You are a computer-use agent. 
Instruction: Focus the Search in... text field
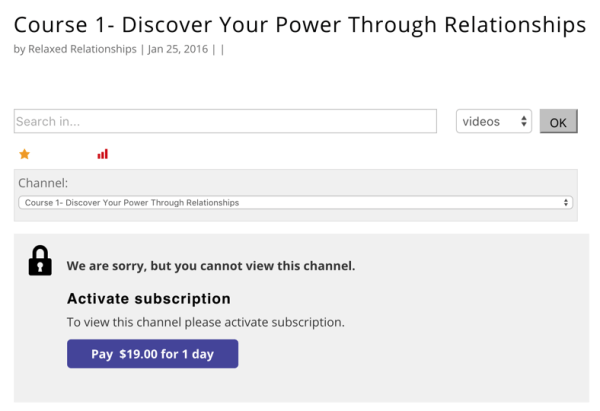click(225, 122)
